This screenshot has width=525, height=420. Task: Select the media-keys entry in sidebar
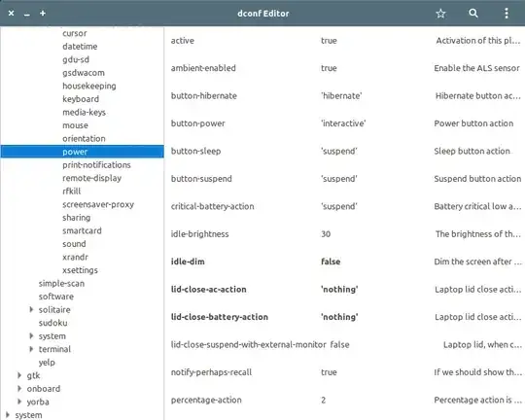click(x=84, y=112)
